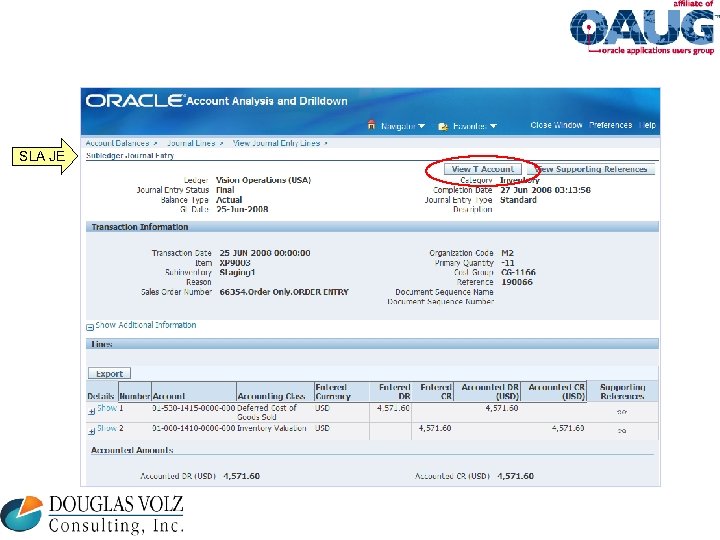Go to View Journal Entry Lines breadcrumb
The image size is (720, 540).
point(276,143)
